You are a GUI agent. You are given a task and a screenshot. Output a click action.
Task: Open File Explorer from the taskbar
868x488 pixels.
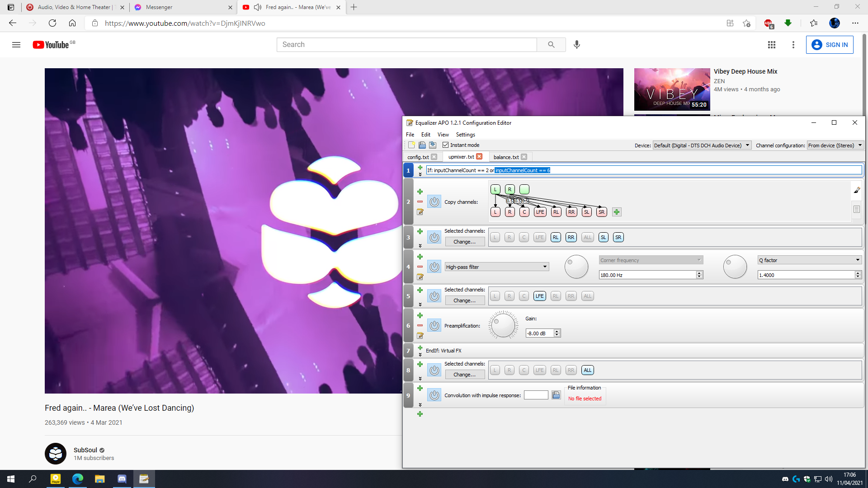100,479
